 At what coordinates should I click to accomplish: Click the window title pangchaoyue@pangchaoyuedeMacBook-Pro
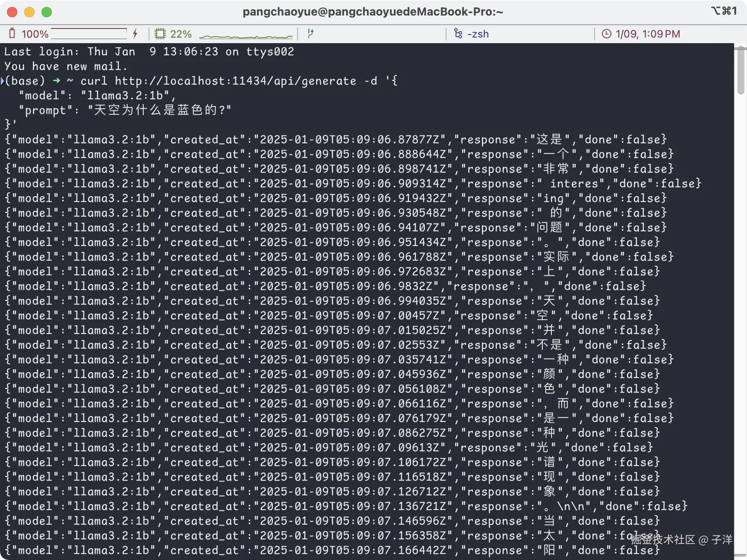coord(373,12)
